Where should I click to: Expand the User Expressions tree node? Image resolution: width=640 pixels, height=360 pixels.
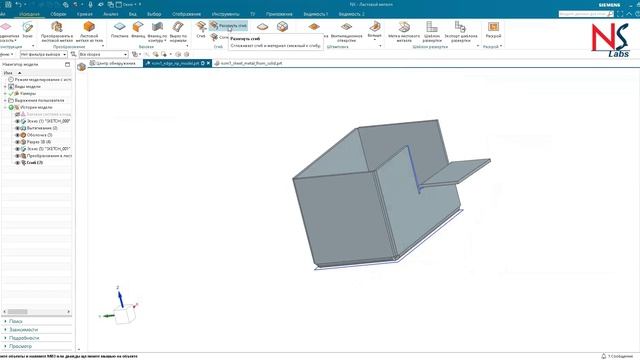(x=5, y=100)
